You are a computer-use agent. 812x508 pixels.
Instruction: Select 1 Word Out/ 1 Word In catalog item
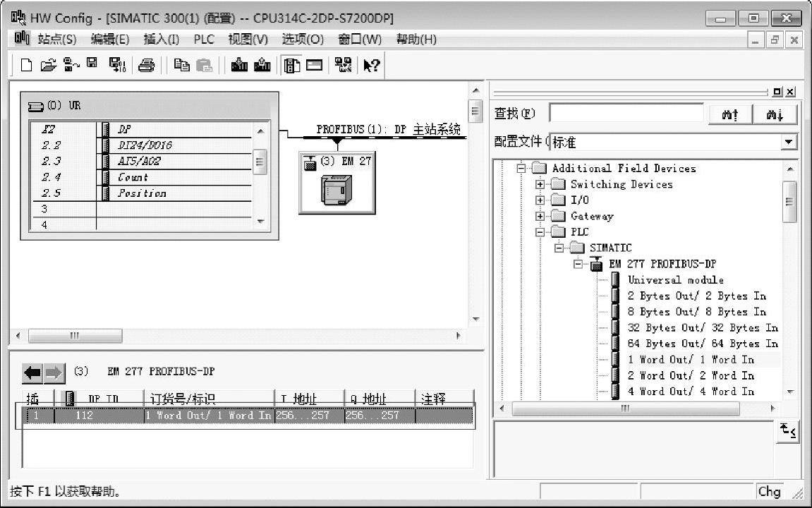tap(691, 360)
